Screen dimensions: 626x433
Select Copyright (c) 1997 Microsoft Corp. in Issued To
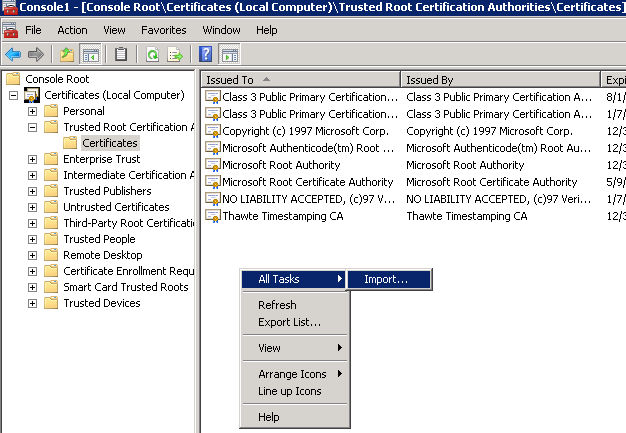click(305, 131)
